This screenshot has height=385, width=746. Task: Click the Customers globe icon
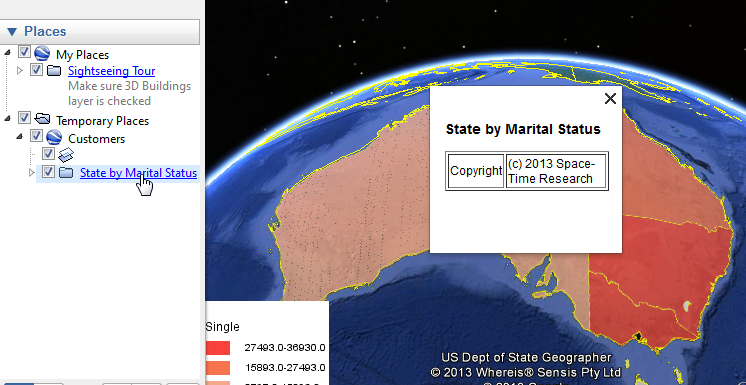tap(54, 137)
